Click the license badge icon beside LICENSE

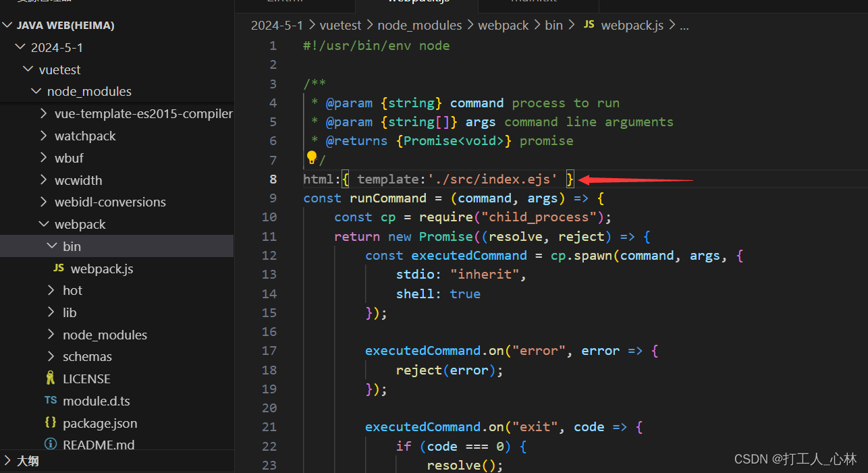pyautogui.click(x=50, y=378)
